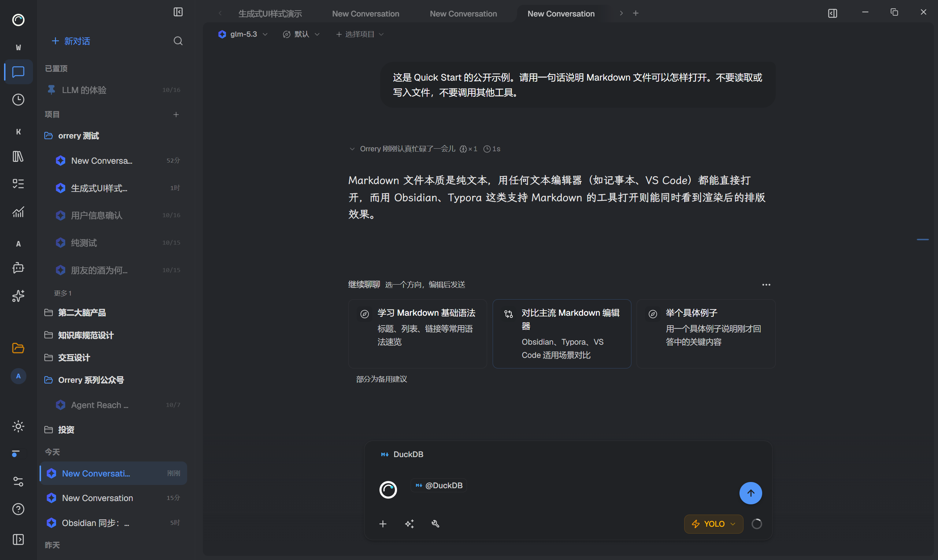Open the task checklist icon in the left rail
Screen dimensions: 938x560
(x=18, y=184)
